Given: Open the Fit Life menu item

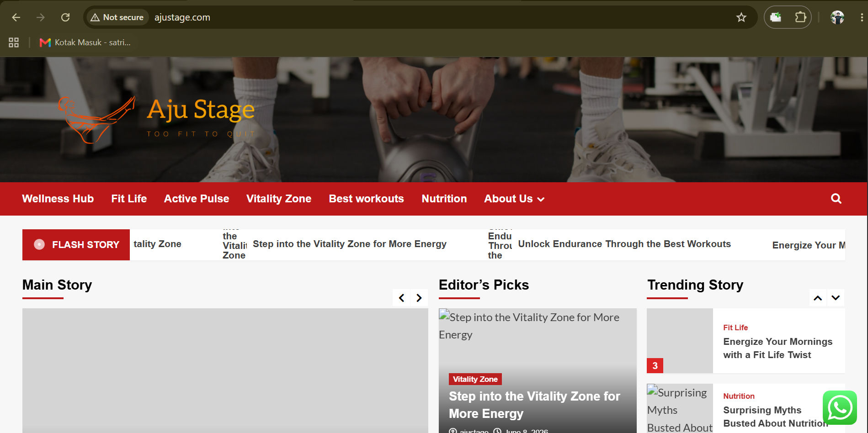Looking at the screenshot, I should click(x=129, y=199).
